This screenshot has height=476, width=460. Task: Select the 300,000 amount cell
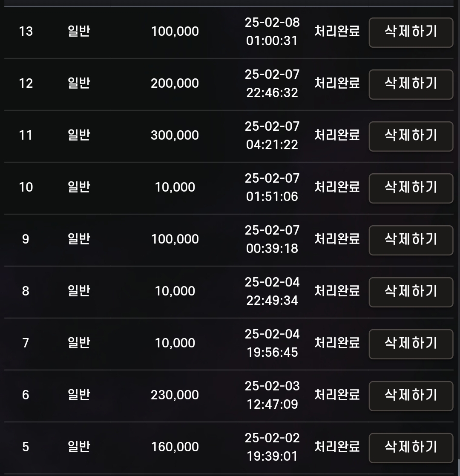click(175, 135)
